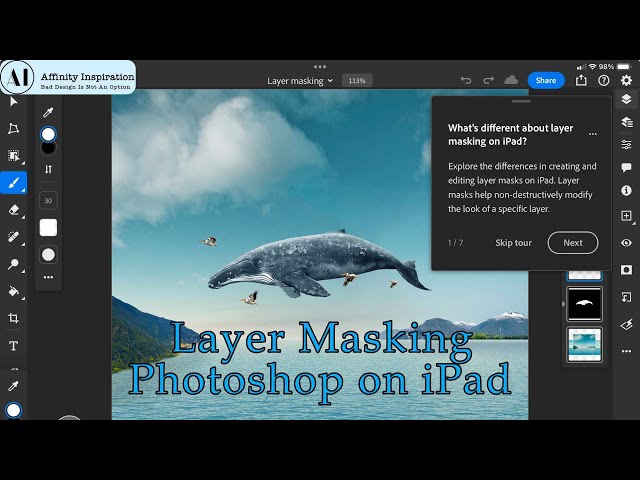Toggle layer visibility eye icon

626,243
